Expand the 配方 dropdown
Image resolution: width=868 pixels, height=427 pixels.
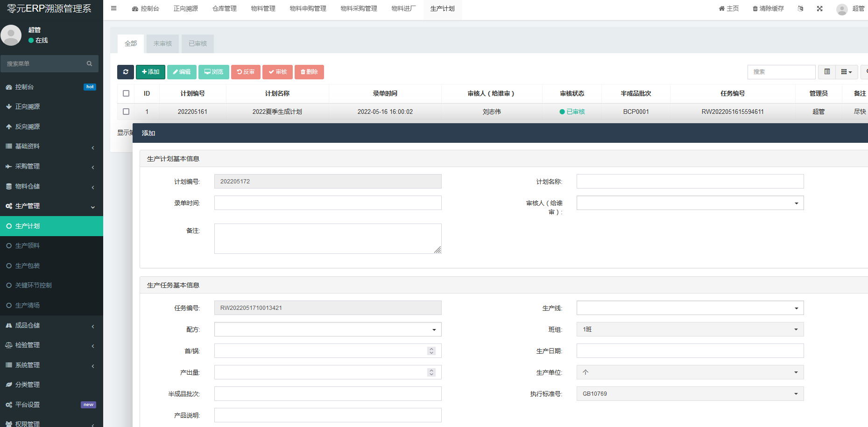pos(327,329)
